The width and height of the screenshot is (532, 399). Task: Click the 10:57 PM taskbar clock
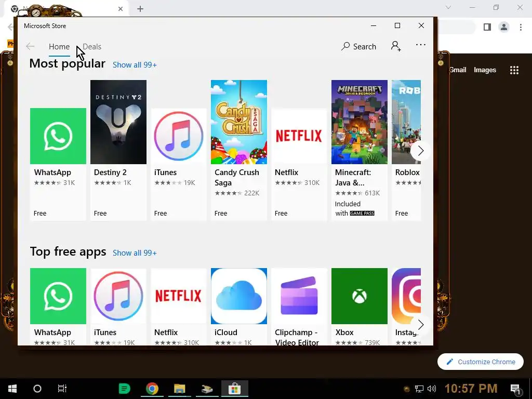tap(471, 389)
